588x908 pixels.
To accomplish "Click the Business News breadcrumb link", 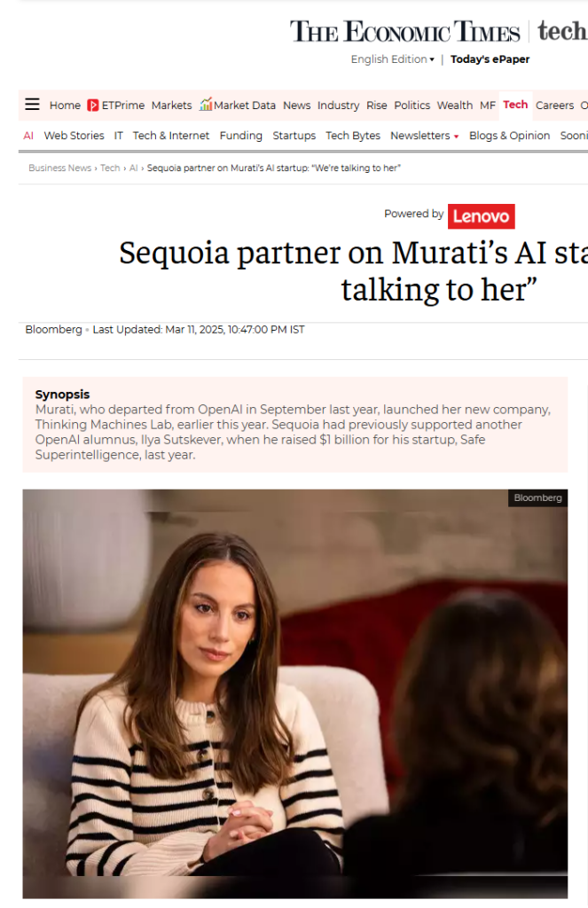I will pos(59,168).
